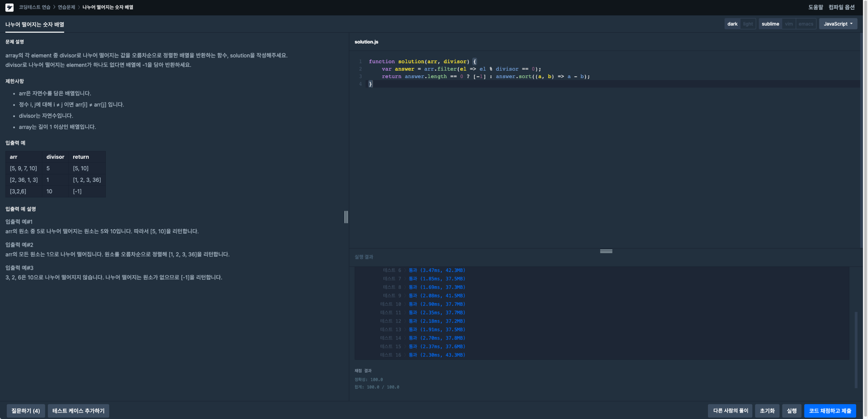
Task: Click 질문하기 (4) button
Action: (26, 411)
